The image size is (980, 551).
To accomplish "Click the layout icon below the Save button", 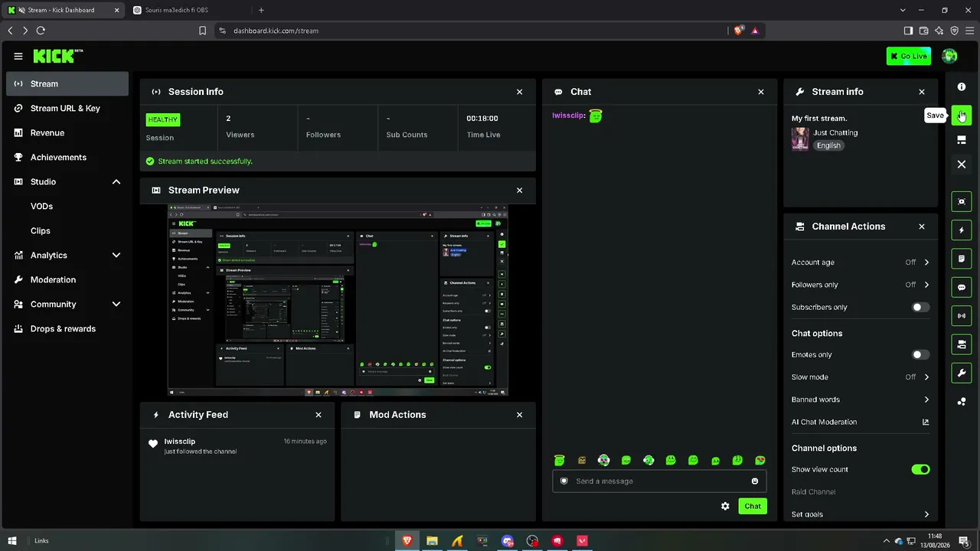I will tap(962, 140).
